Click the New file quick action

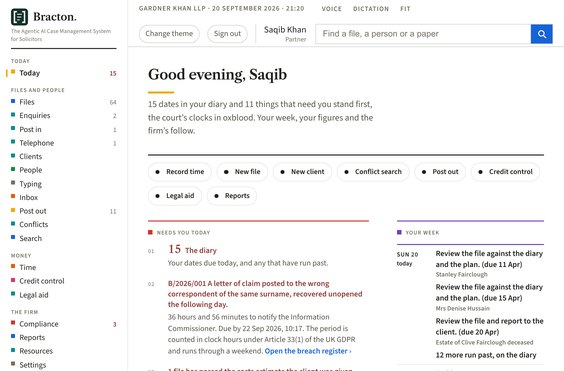pyautogui.click(x=242, y=172)
